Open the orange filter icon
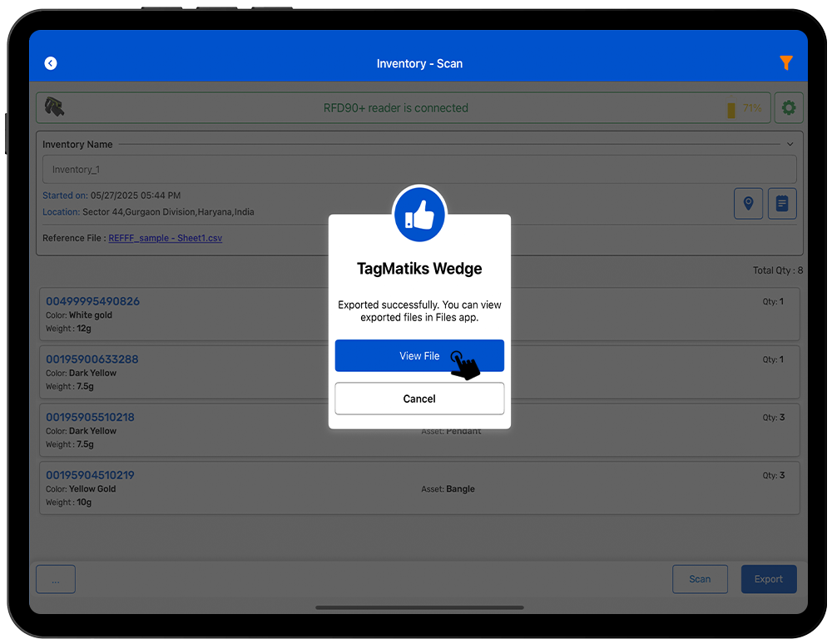 click(785, 63)
